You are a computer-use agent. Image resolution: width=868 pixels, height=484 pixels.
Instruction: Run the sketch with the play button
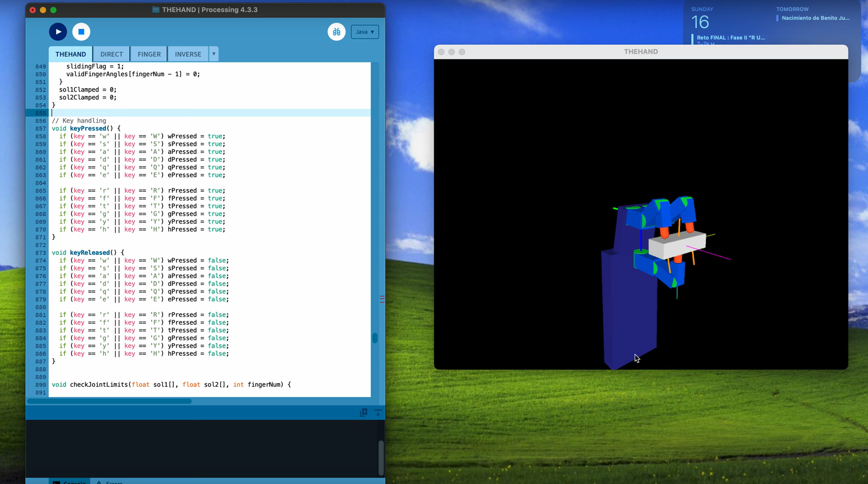pos(58,32)
